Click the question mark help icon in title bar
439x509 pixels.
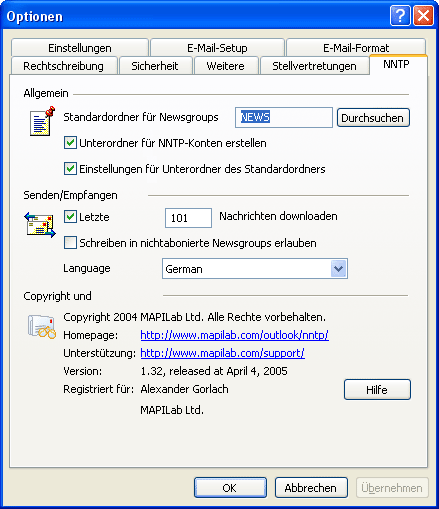click(400, 15)
